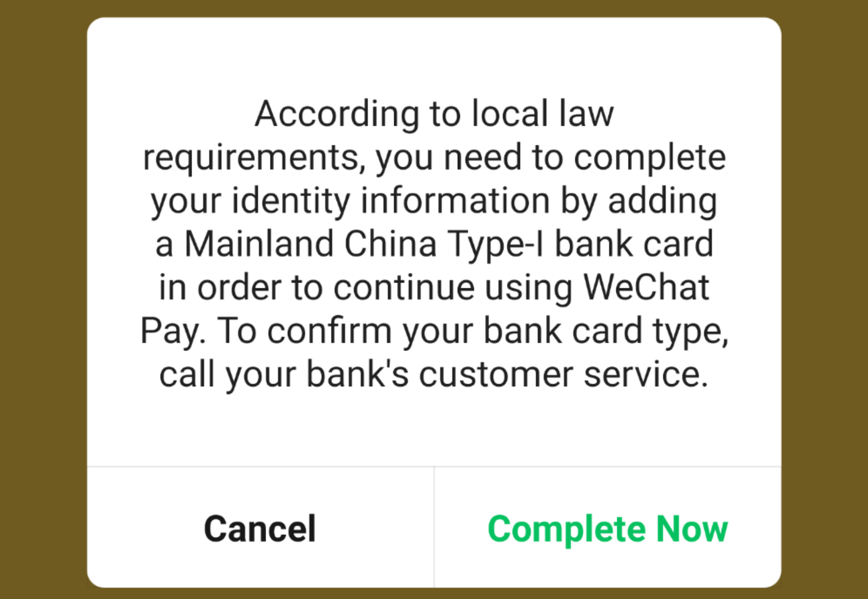Proceed to add bank card via Complete Now
The width and height of the screenshot is (868, 599).
click(x=608, y=528)
